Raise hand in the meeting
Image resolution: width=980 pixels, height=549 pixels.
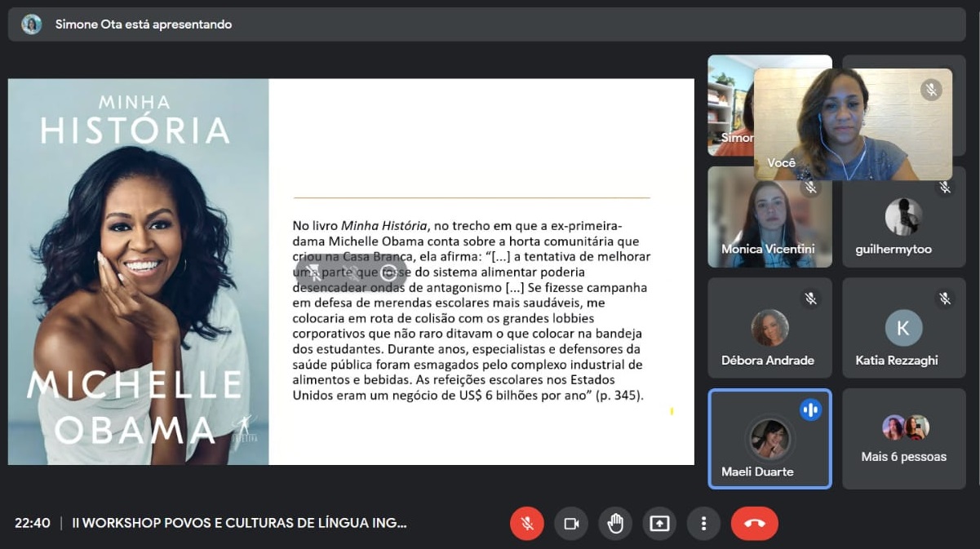coord(615,524)
